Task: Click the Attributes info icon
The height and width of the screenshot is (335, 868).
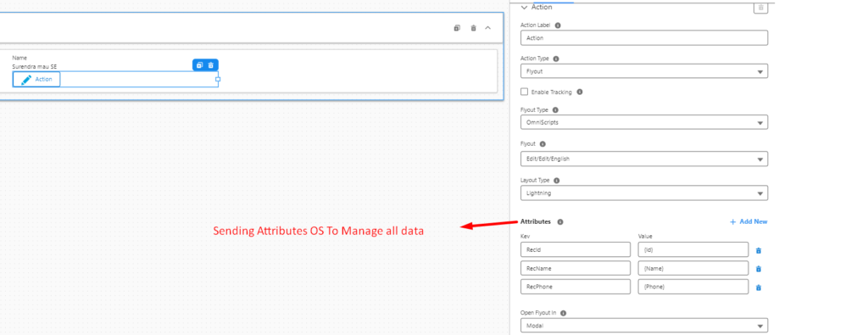Action: 560,222
